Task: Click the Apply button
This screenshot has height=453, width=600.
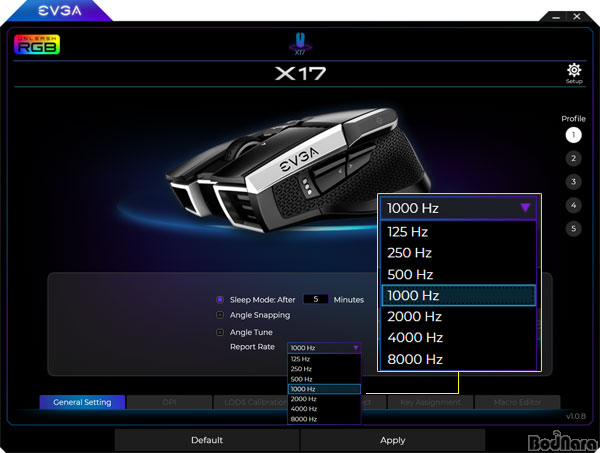Action: pos(393,440)
